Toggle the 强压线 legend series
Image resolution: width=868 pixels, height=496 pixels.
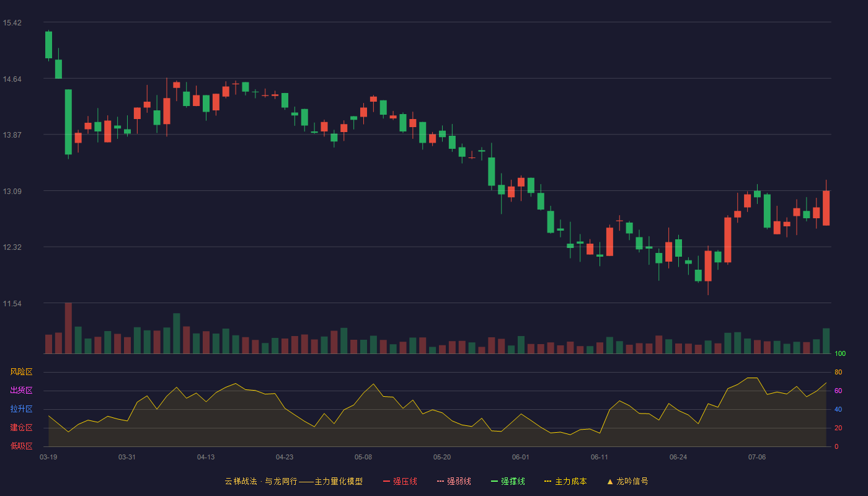tap(400, 481)
